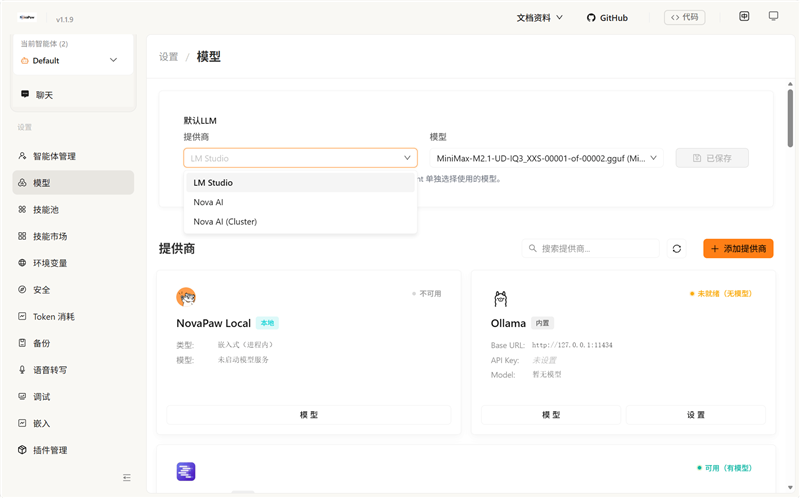Open Token 消耗 page
Viewport: 800px width, 498px height.
pyautogui.click(x=73, y=316)
